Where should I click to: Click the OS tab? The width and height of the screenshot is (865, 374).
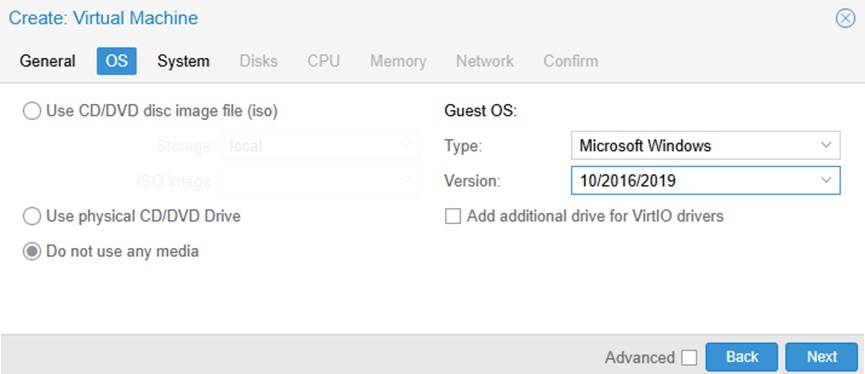(x=116, y=61)
